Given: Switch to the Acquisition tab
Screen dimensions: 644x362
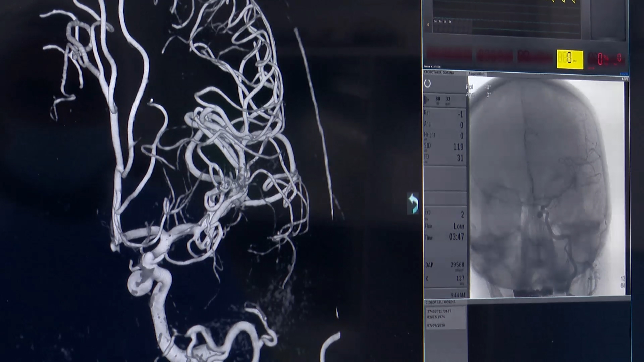Looking at the screenshot, I should [477, 74].
